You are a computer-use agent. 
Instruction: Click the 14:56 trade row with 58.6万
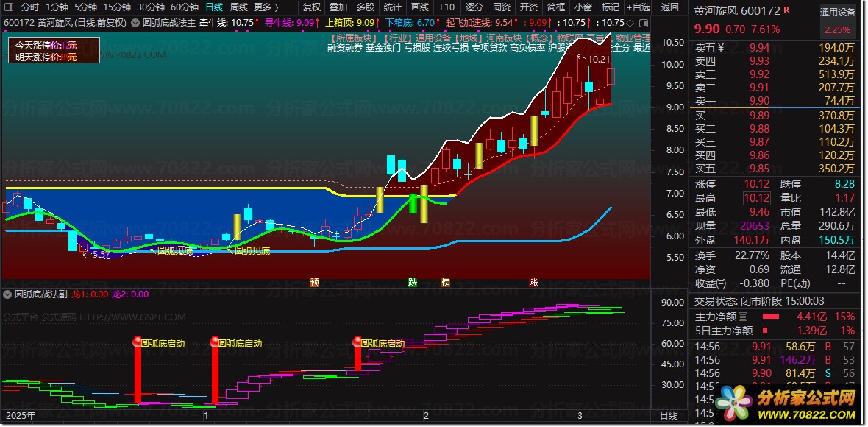click(x=775, y=347)
